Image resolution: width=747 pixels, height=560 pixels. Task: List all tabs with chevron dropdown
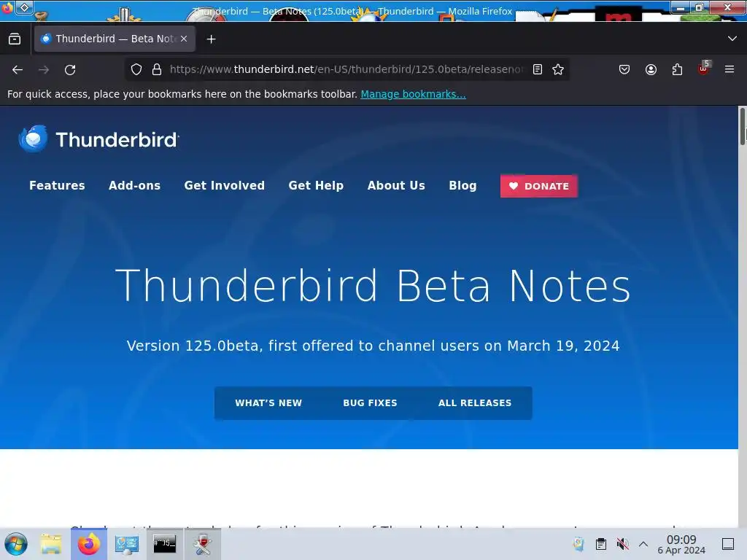(732, 39)
